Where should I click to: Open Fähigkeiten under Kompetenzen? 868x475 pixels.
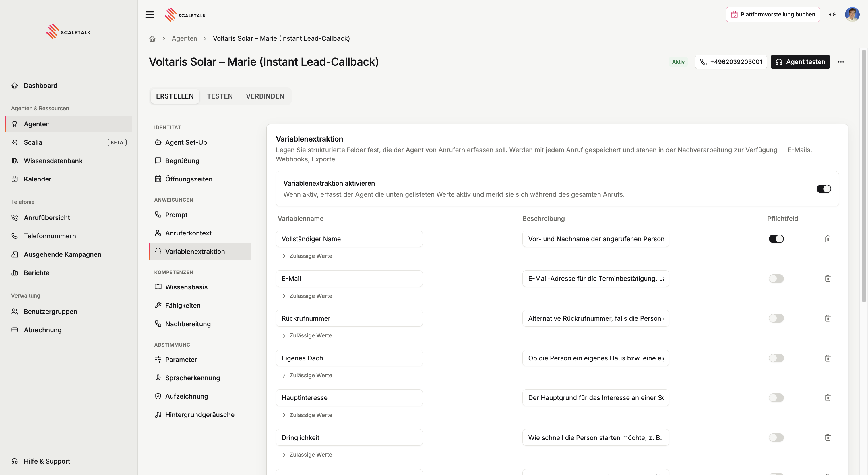click(200, 306)
